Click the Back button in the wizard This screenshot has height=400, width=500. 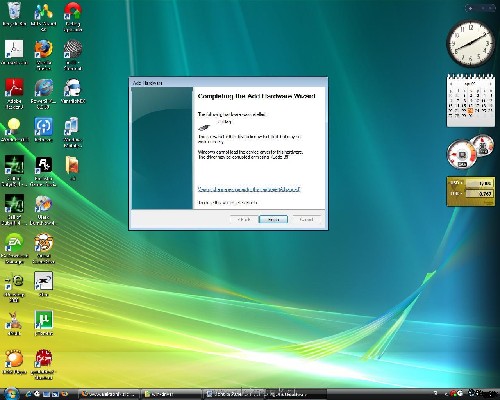coord(244,219)
